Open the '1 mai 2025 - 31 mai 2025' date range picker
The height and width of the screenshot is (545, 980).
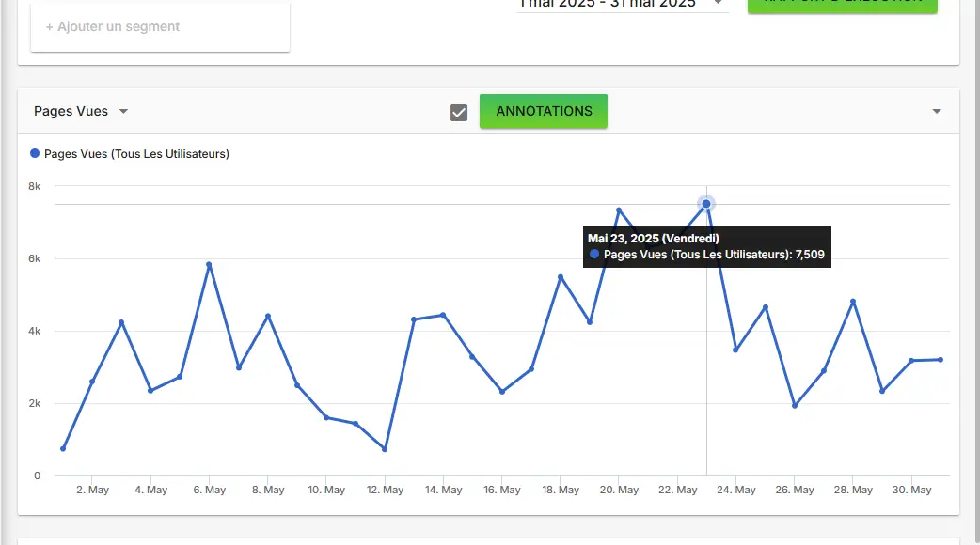(x=623, y=4)
